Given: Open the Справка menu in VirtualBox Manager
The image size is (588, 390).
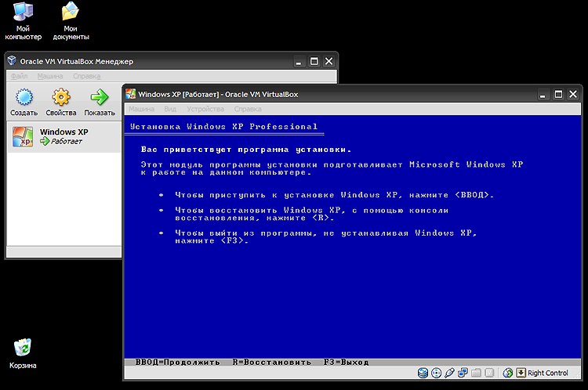Looking at the screenshot, I should click(x=86, y=76).
